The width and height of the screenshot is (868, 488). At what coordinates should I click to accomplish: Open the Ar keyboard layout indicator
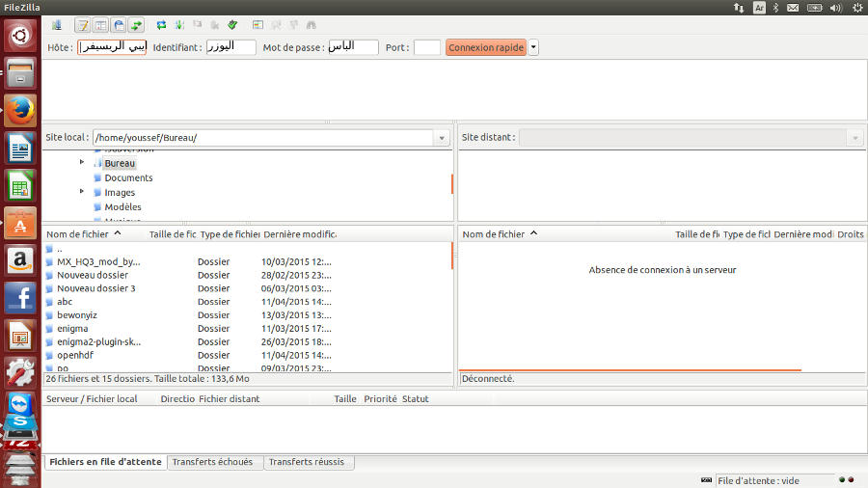(760, 7)
